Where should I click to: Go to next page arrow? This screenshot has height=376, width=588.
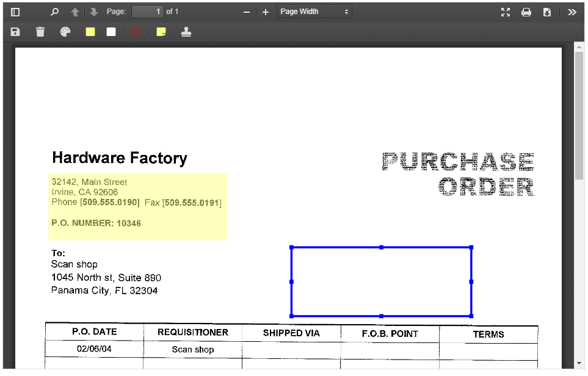[93, 12]
